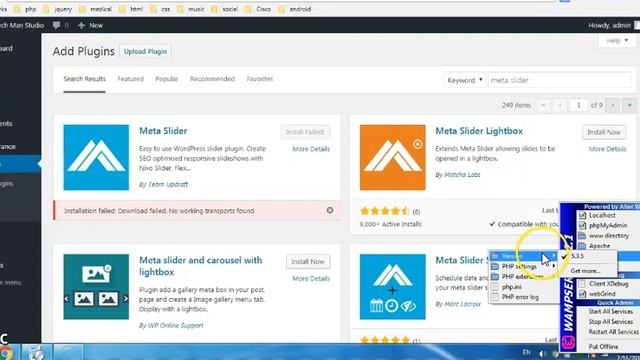Choose Stop All Services in WAMP menu

coord(610,322)
